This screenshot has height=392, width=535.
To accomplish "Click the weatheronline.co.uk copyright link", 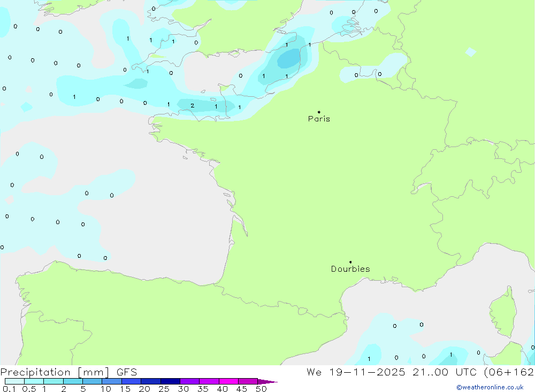I will (x=490, y=387).
